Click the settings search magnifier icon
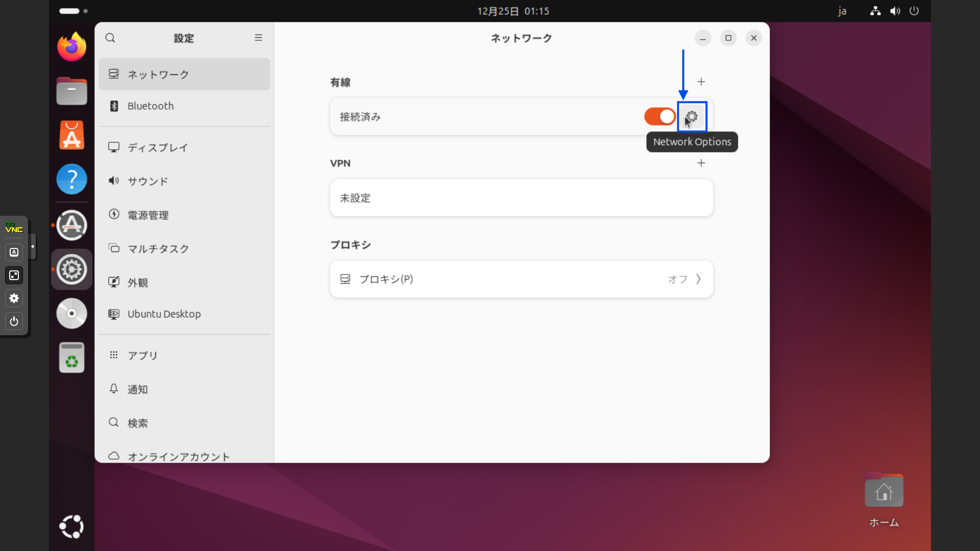Image resolution: width=980 pixels, height=551 pixels. [110, 38]
